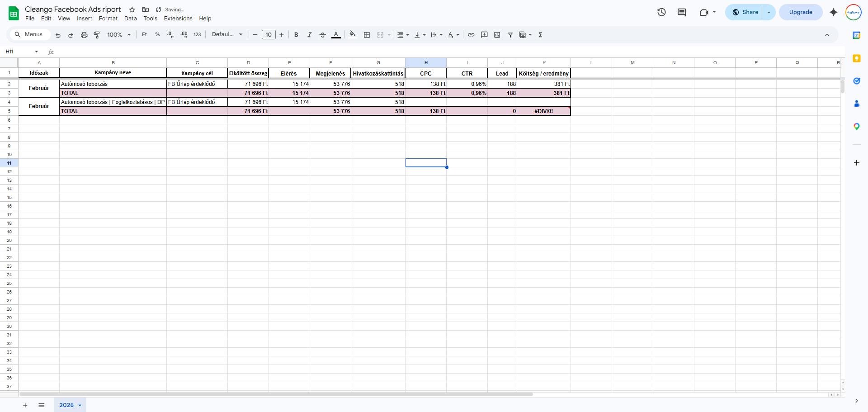Open version history clock icon
This screenshot has width=868, height=412.
pos(661,12)
